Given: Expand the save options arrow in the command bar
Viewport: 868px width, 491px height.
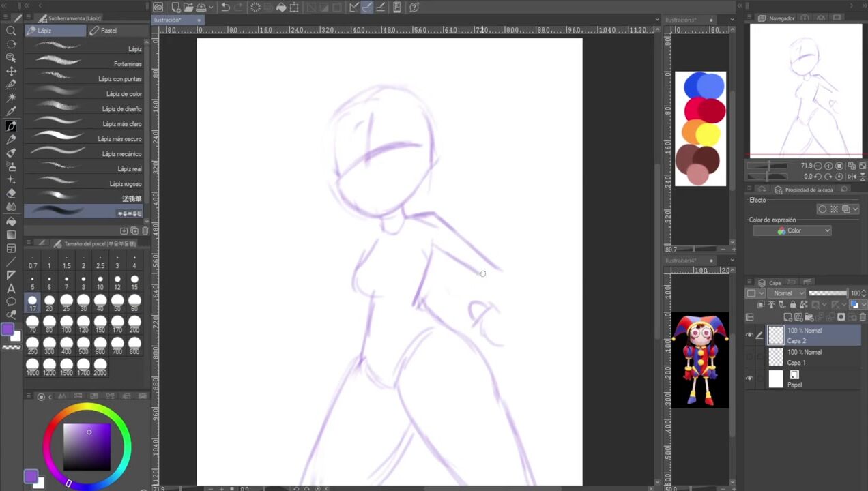Looking at the screenshot, I should (x=212, y=8).
